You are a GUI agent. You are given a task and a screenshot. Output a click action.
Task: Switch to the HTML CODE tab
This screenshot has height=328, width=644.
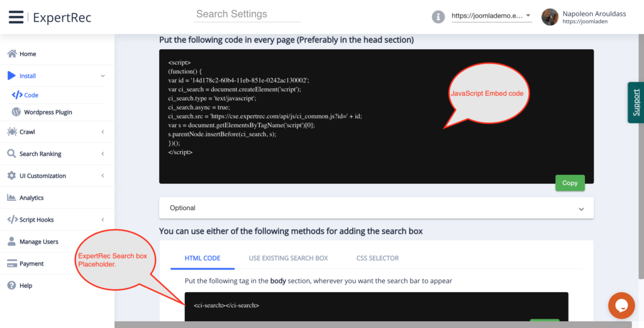coord(203,258)
